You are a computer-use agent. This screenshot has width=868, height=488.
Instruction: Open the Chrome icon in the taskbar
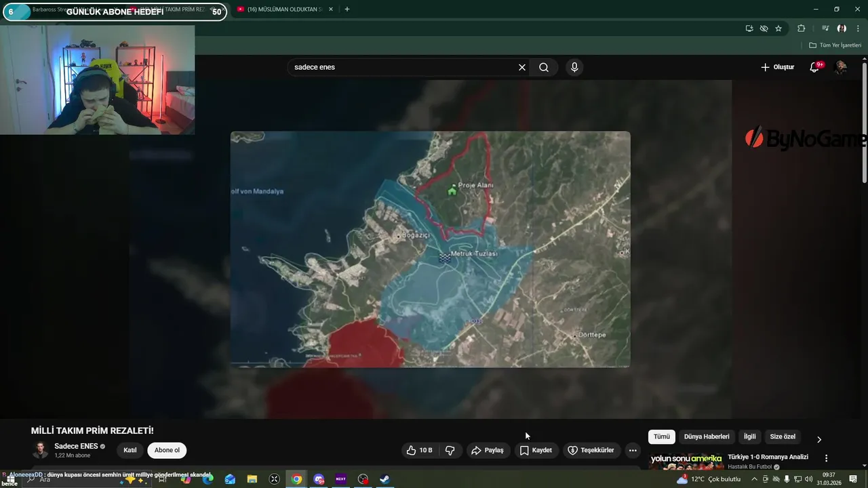[x=296, y=479]
